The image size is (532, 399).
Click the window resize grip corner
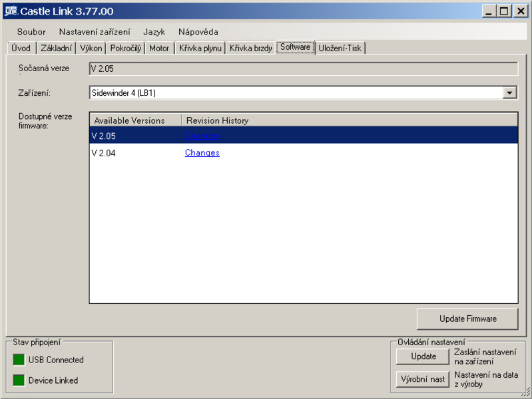pyautogui.click(x=525, y=392)
